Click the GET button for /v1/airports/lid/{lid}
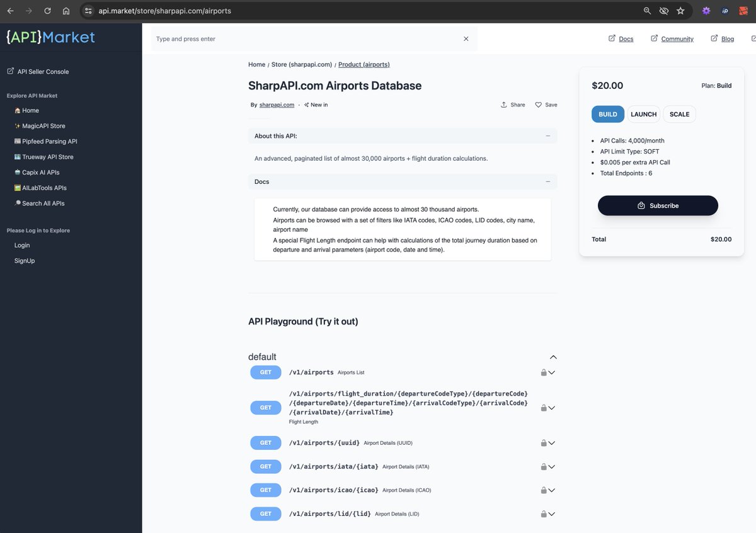This screenshot has height=533, width=756. [266, 514]
